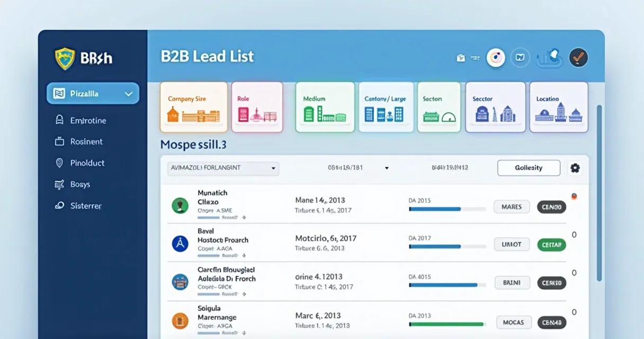Open Pinolduct in the sidebar
Screen dimensions: 644x339
(87, 163)
